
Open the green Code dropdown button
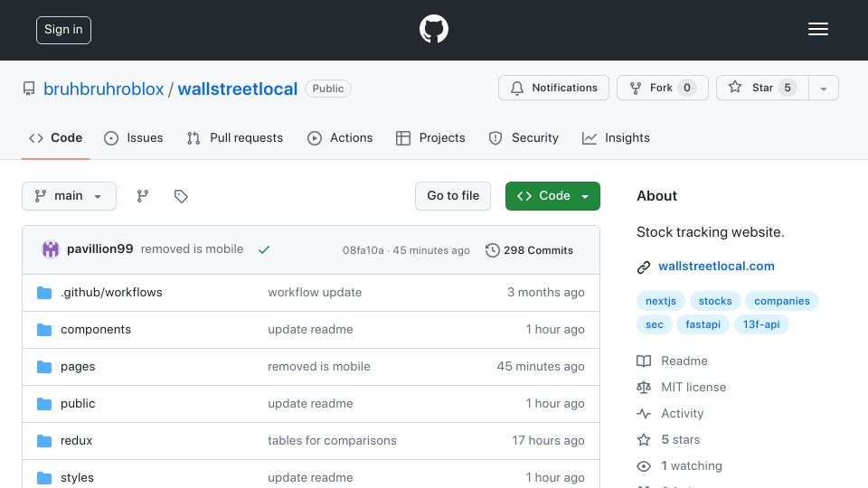552,196
